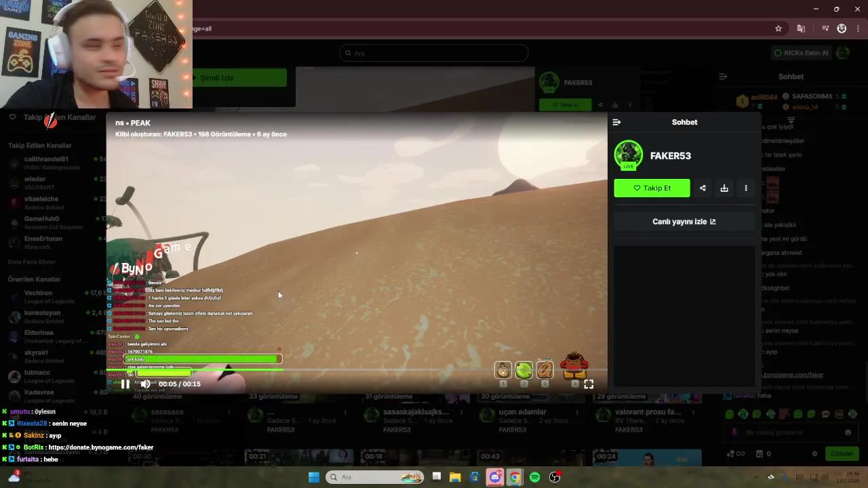
Task: Click the taskbar Ara search box
Action: pyautogui.click(x=375, y=477)
